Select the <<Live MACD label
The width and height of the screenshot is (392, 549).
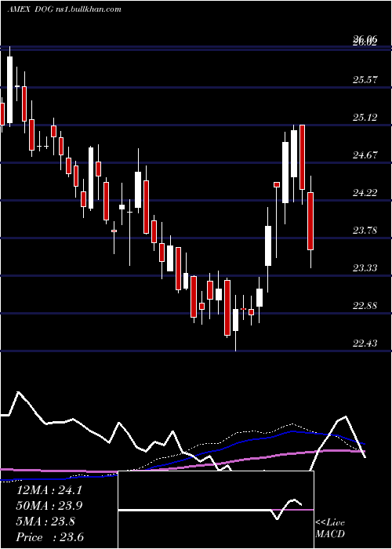click(330, 529)
